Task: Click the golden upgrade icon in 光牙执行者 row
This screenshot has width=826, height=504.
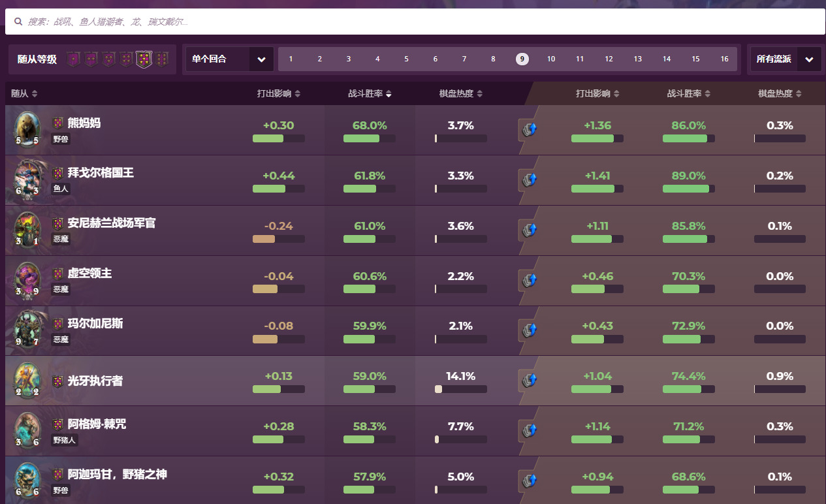Action: coord(529,381)
